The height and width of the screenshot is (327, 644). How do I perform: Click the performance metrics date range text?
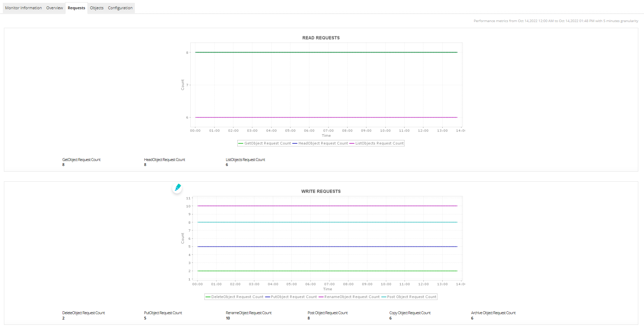tap(555, 21)
